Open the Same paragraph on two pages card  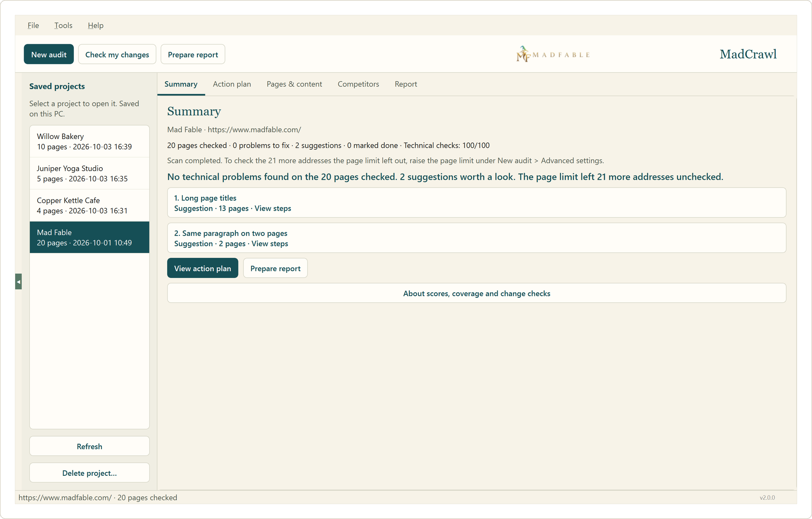(476, 238)
